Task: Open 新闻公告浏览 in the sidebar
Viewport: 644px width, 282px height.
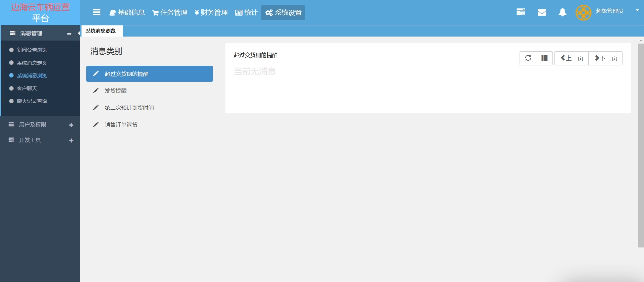Action: pos(32,50)
